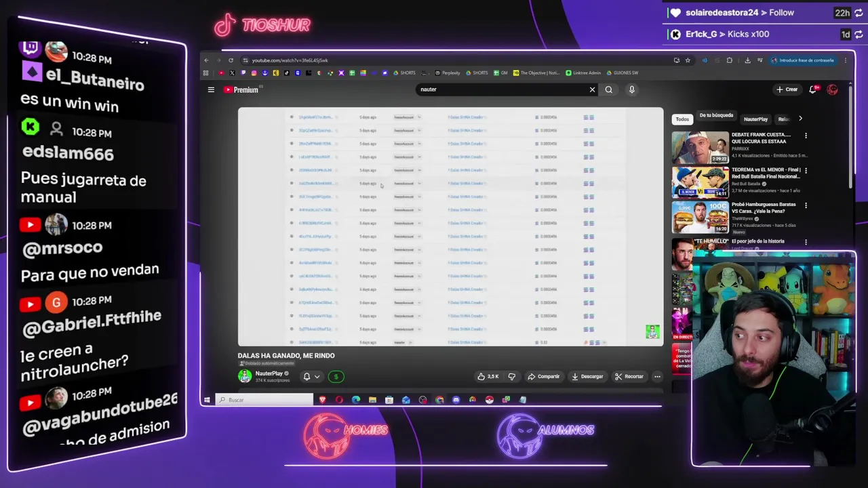Click the taskbar Buscar search box
Viewport: 868px width, 488px height.
[x=264, y=400]
